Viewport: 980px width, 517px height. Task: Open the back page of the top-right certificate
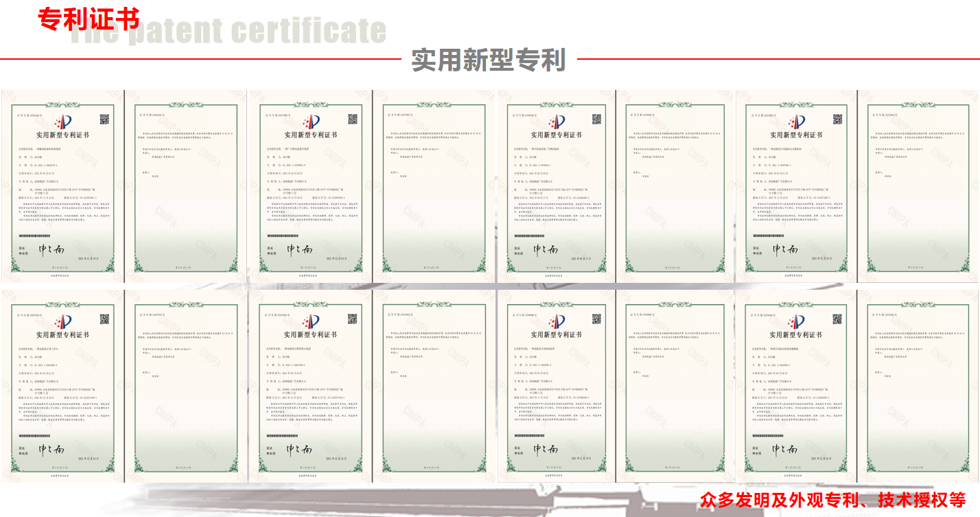coord(918,185)
